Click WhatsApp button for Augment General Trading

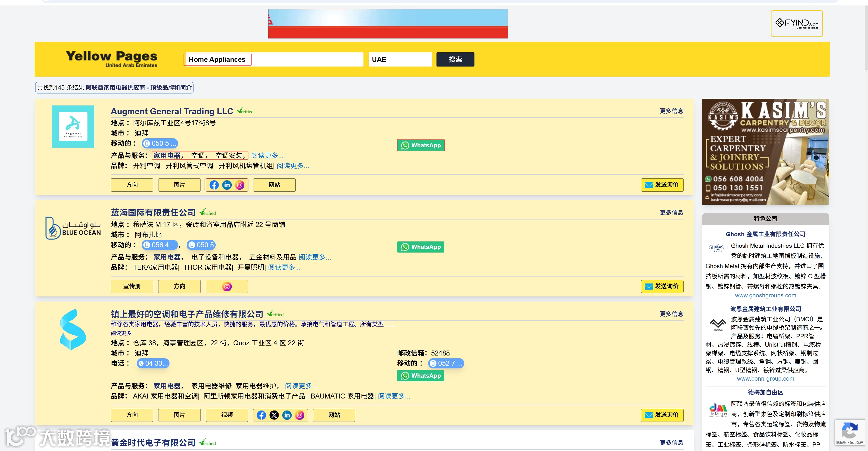[x=420, y=145]
